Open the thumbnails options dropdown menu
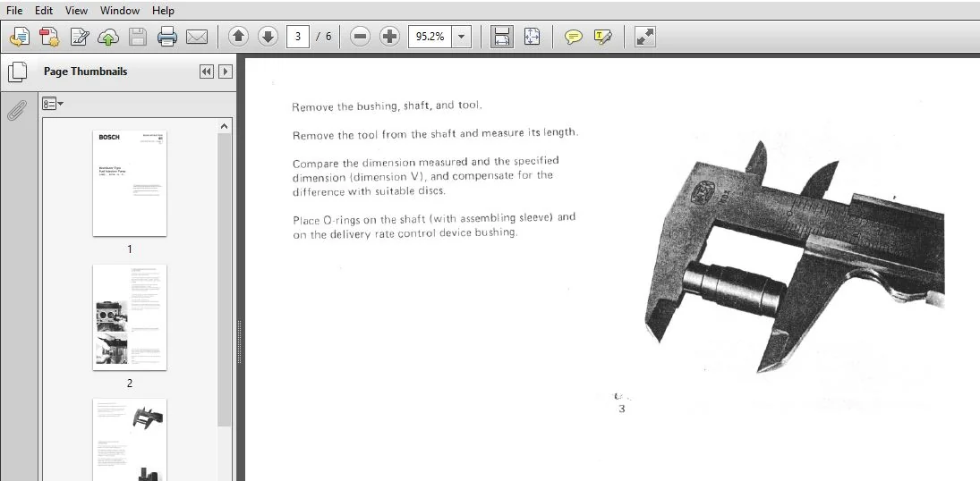This screenshot has width=980, height=481. pyautogui.click(x=53, y=104)
